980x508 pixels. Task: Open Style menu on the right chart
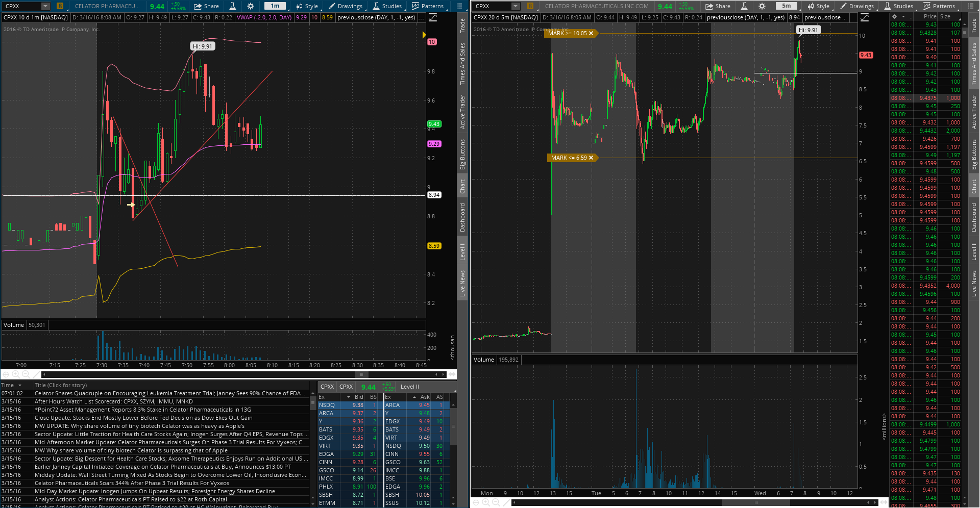[x=818, y=6]
